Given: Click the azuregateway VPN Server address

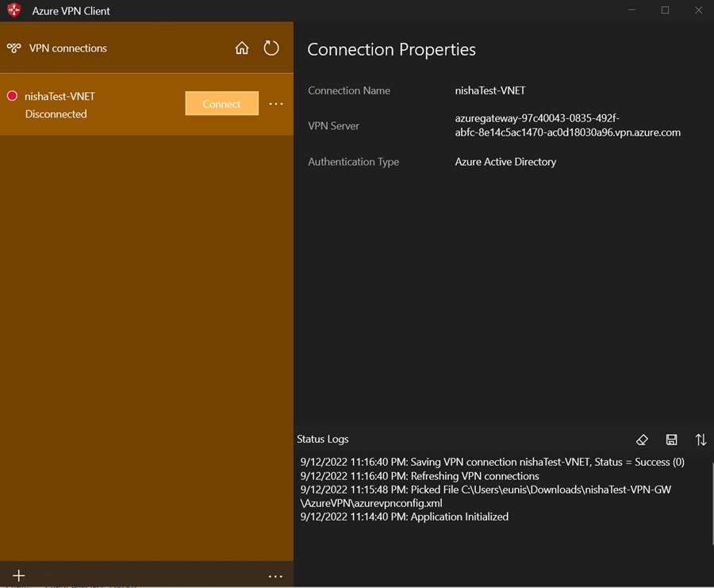Looking at the screenshot, I should tap(568, 125).
